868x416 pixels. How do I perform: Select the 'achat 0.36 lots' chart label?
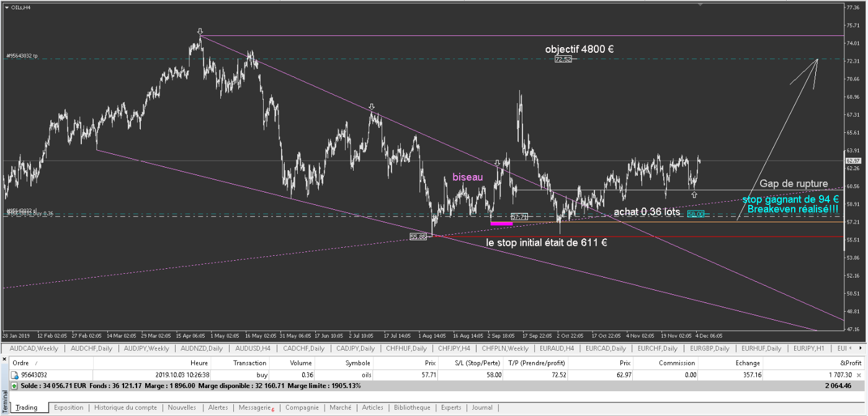(x=647, y=212)
